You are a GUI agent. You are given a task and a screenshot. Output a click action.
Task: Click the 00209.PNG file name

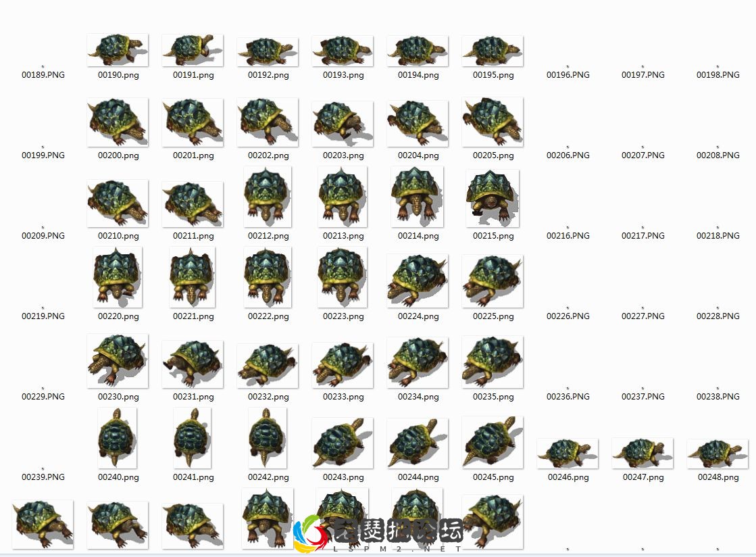coord(43,236)
